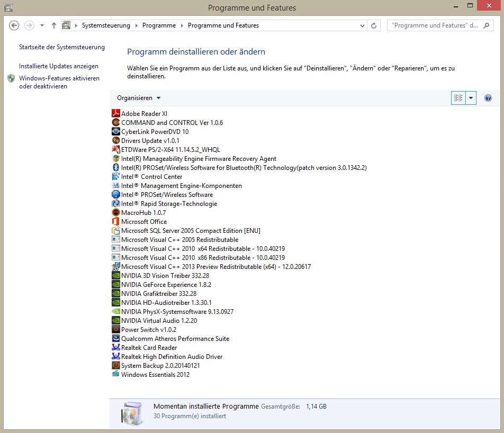504x433 pixels.
Task: Click the Intel Management Engine-Komponenten icon
Action: tap(116, 185)
